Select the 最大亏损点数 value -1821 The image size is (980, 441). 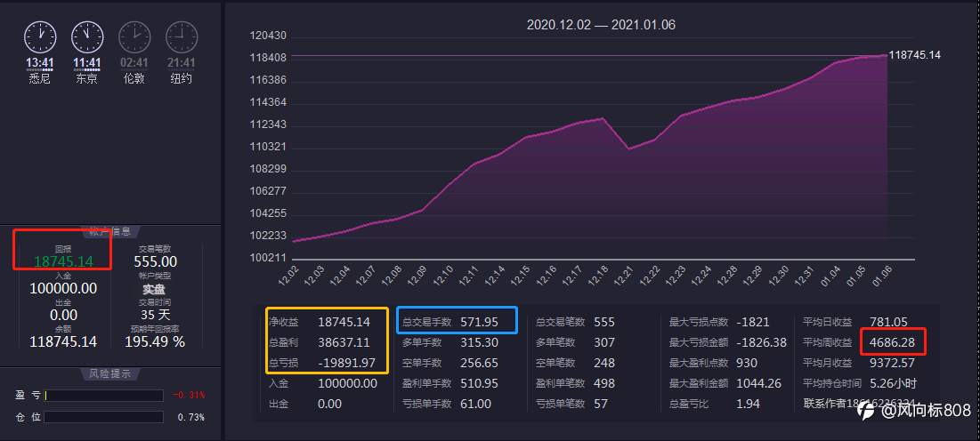pyautogui.click(x=752, y=323)
